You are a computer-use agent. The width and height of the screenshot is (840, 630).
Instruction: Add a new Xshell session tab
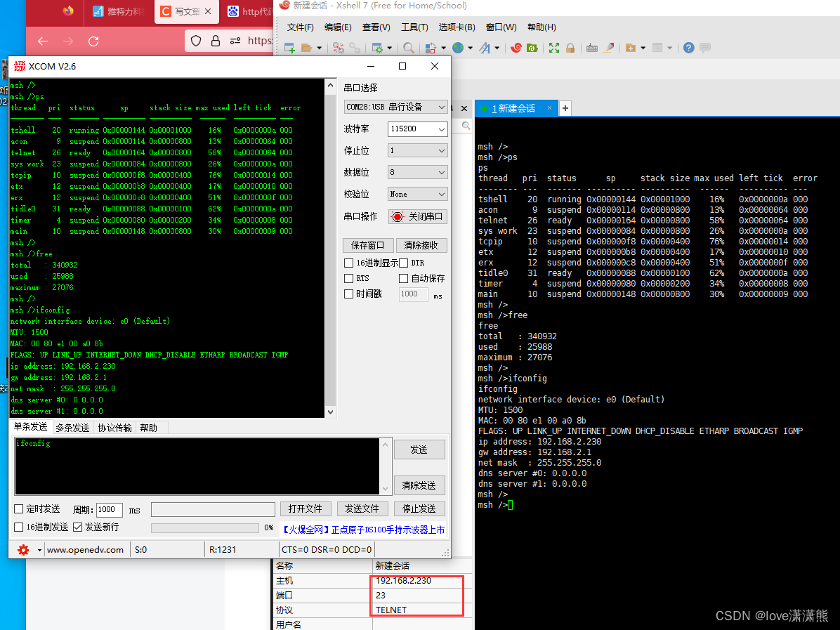pyautogui.click(x=565, y=108)
